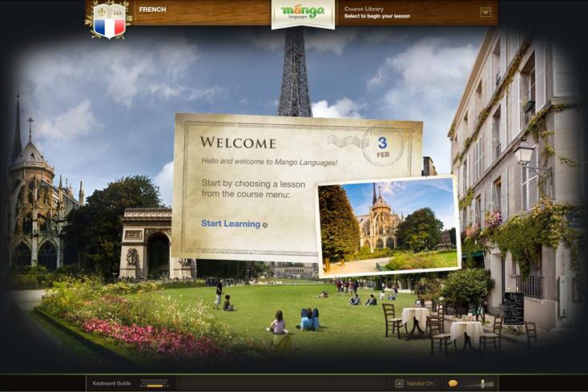Viewport: 588px width, 392px height.
Task: Expand the Course Library dropdown arrow
Action: tap(485, 12)
